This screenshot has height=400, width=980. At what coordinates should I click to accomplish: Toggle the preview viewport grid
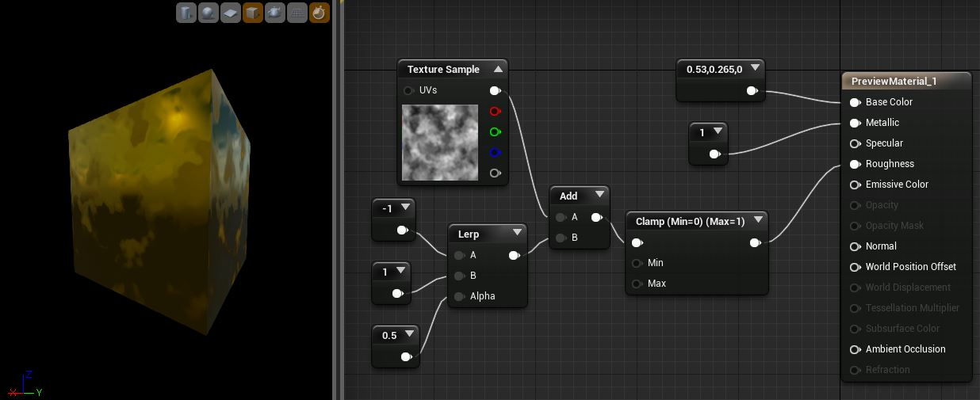297,13
